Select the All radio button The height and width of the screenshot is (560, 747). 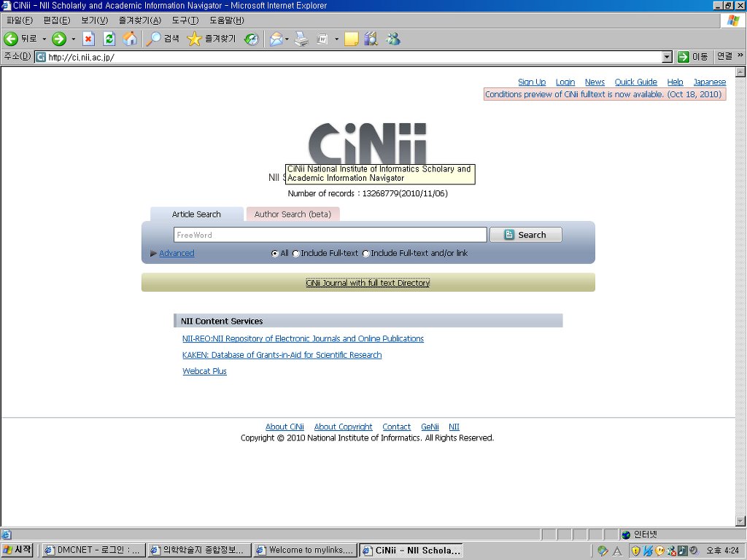(x=275, y=253)
